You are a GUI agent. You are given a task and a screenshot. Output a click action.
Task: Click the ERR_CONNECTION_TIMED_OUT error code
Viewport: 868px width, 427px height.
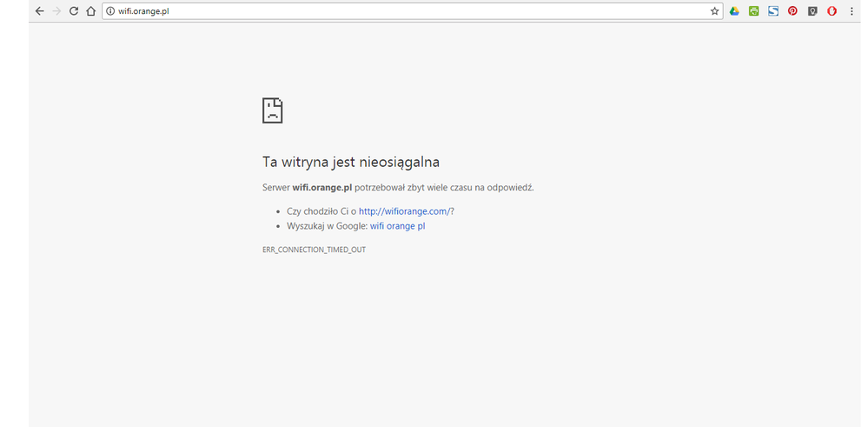[x=314, y=250]
